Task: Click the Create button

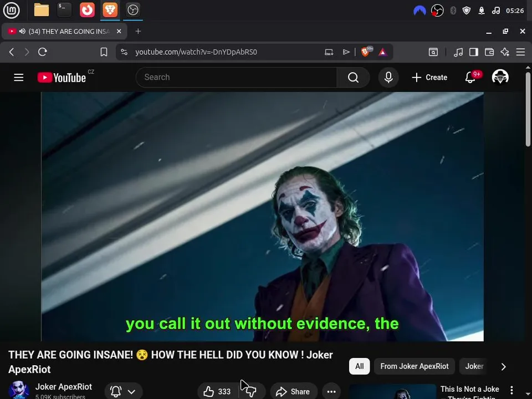Action: [429, 78]
